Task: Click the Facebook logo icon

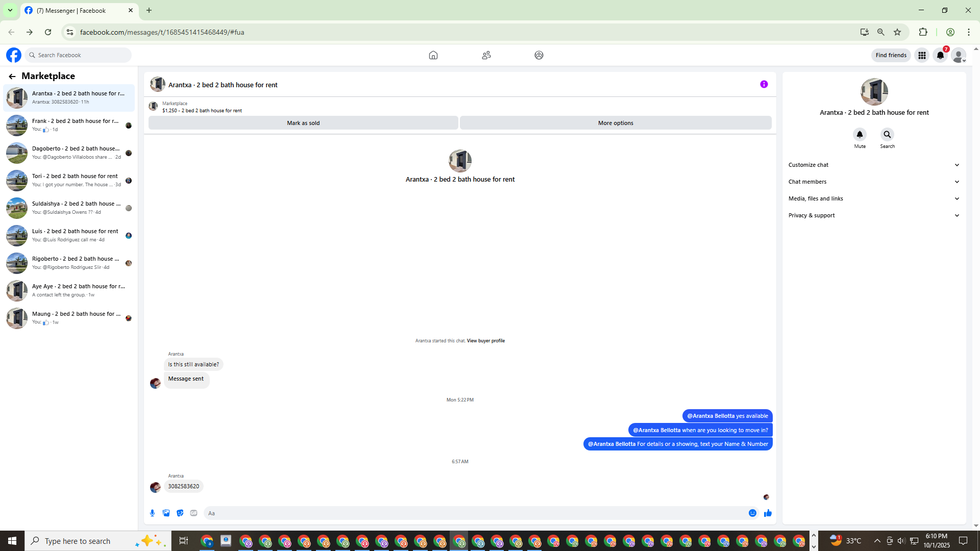Action: click(x=14, y=55)
